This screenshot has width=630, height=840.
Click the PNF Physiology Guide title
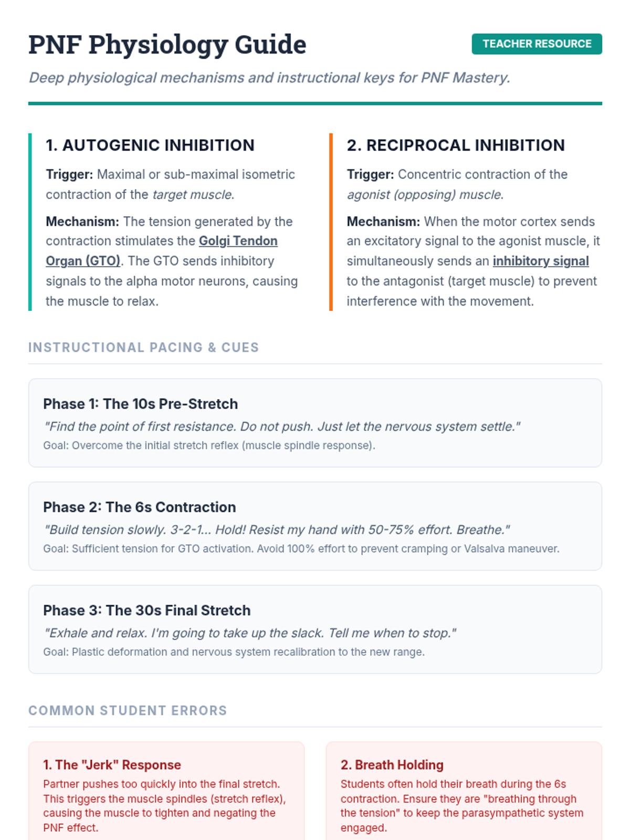[x=167, y=45]
